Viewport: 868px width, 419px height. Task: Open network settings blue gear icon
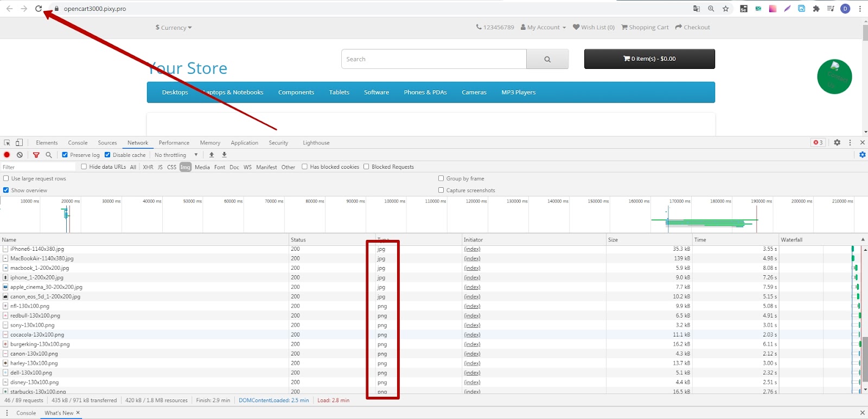click(863, 155)
